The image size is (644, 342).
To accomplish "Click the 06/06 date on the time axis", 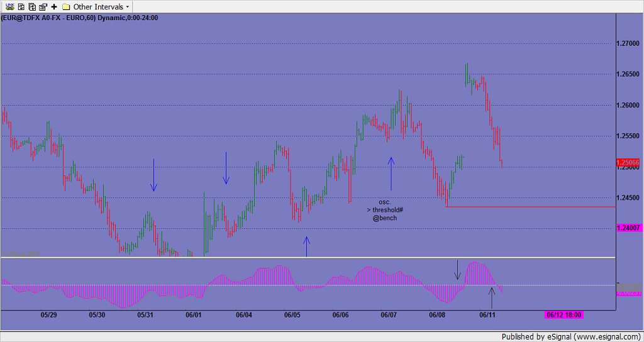I will pyautogui.click(x=340, y=315).
